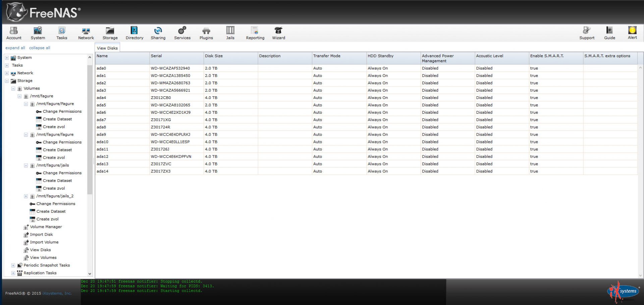Image resolution: width=644 pixels, height=305 pixels.
Task: Open the iXsystems, Inc. footer link
Action: 57,293
